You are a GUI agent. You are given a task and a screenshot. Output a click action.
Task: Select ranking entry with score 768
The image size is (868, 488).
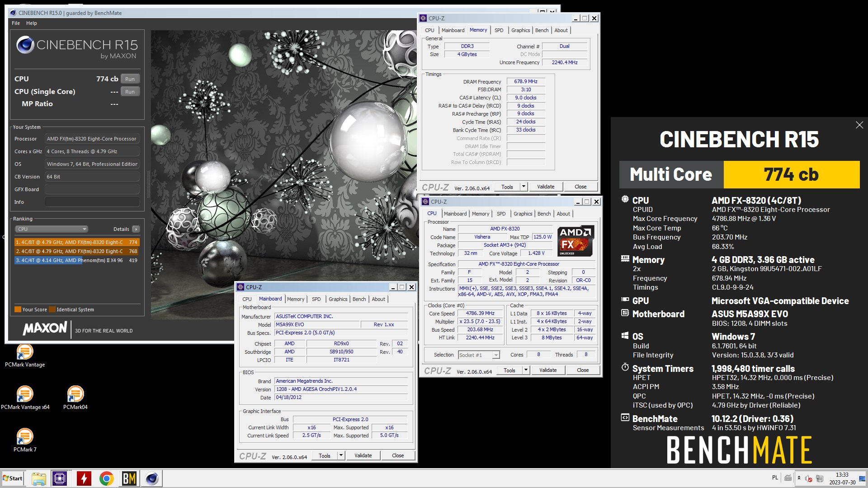tap(77, 251)
